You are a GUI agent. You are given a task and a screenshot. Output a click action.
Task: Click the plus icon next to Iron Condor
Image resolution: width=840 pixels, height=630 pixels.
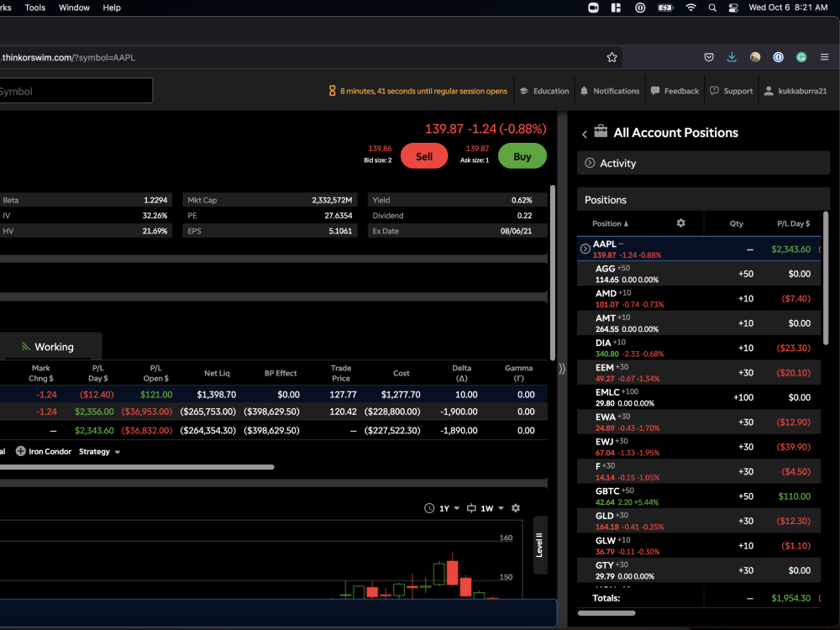[x=20, y=451]
